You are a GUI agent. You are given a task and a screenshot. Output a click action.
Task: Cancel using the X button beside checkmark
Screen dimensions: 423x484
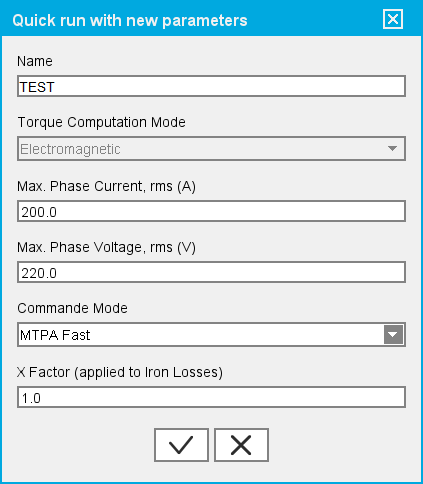[241, 445]
